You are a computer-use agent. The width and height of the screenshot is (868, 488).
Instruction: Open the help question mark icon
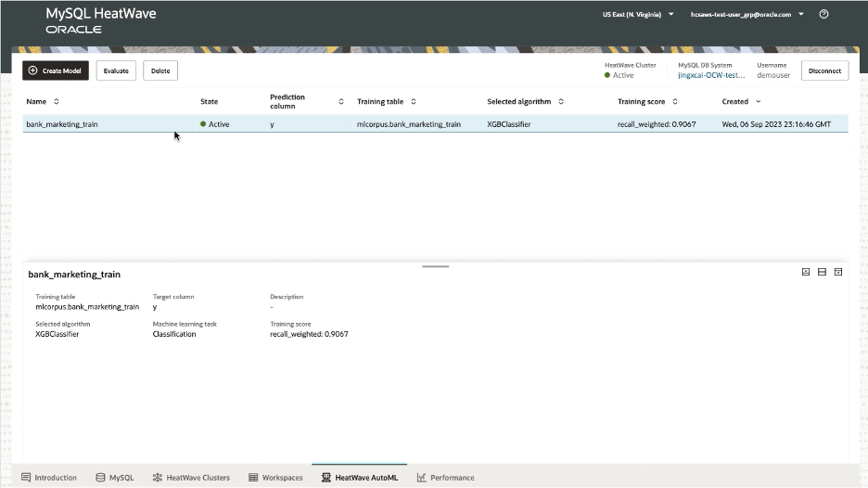[x=823, y=15]
